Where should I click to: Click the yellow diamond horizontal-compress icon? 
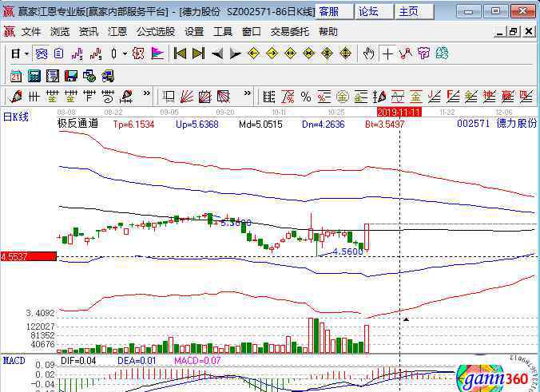click(309, 53)
